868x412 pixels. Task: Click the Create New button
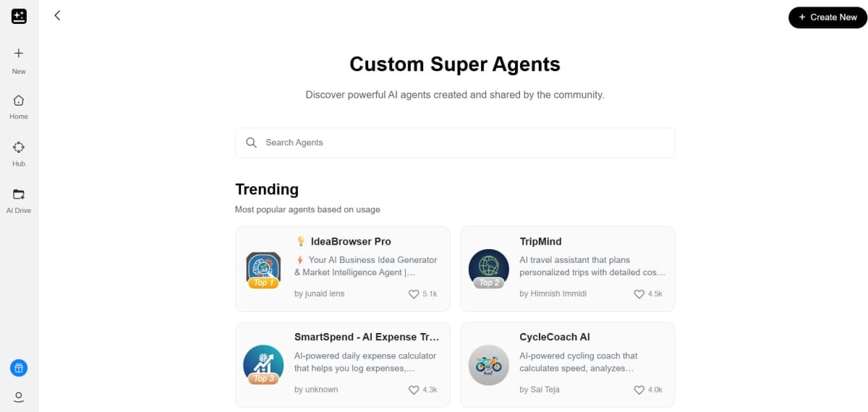[827, 17]
